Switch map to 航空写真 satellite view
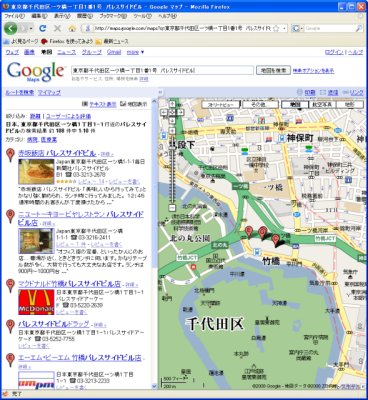The height and width of the screenshot is (400, 368). pos(322,104)
